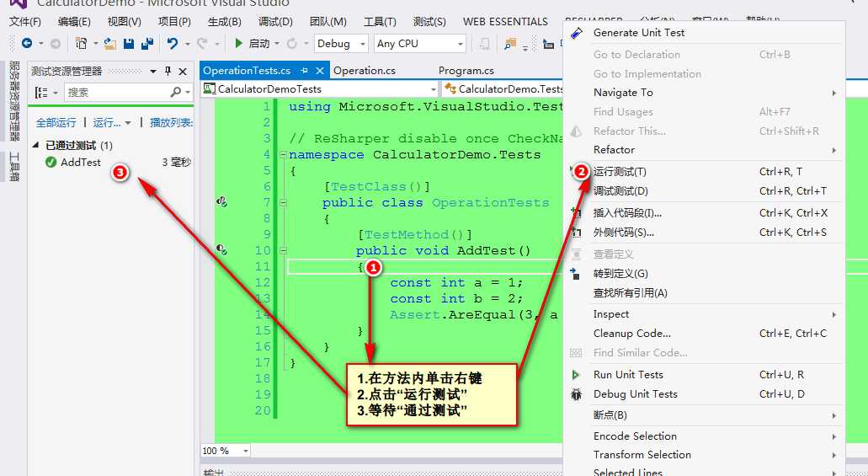Click the group-by icon in test explorer

(41, 93)
